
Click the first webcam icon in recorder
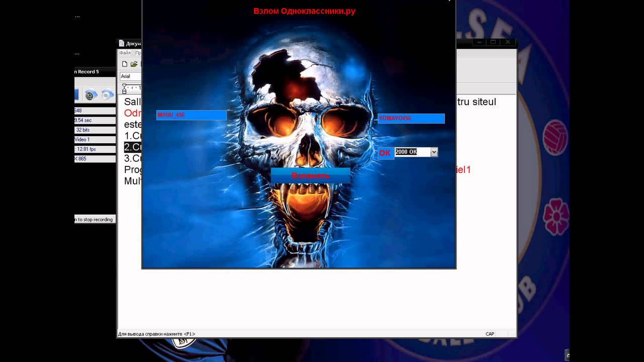click(91, 94)
